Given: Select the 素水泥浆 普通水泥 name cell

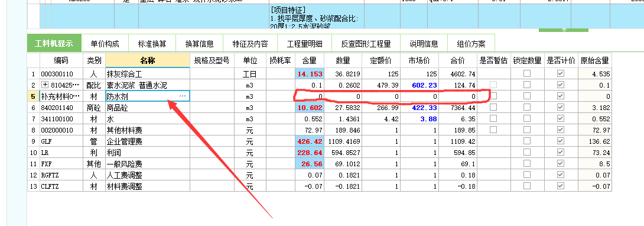Looking at the screenshot, I should [148, 85].
